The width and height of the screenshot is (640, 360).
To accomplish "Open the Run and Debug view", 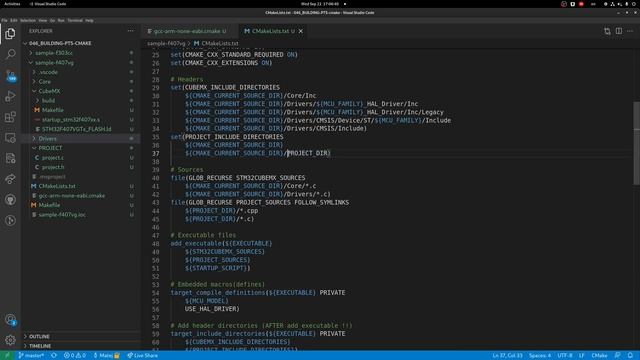I will coord(10,96).
